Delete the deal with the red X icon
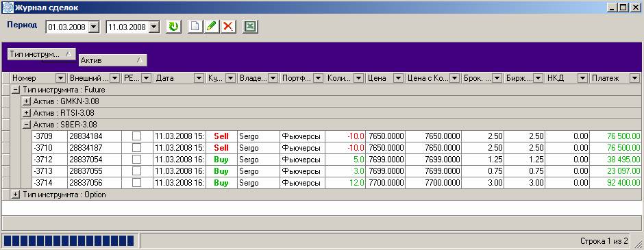644x250 pixels. (x=228, y=27)
